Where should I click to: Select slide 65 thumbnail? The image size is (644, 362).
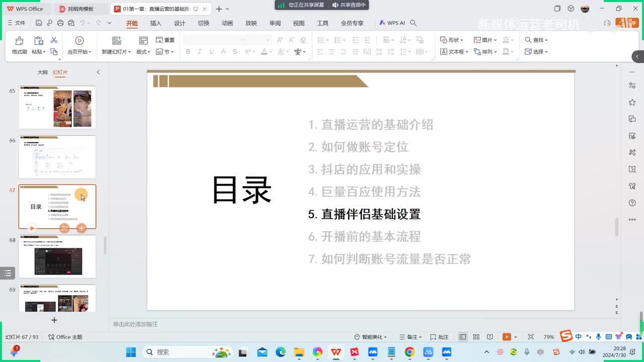click(x=58, y=107)
